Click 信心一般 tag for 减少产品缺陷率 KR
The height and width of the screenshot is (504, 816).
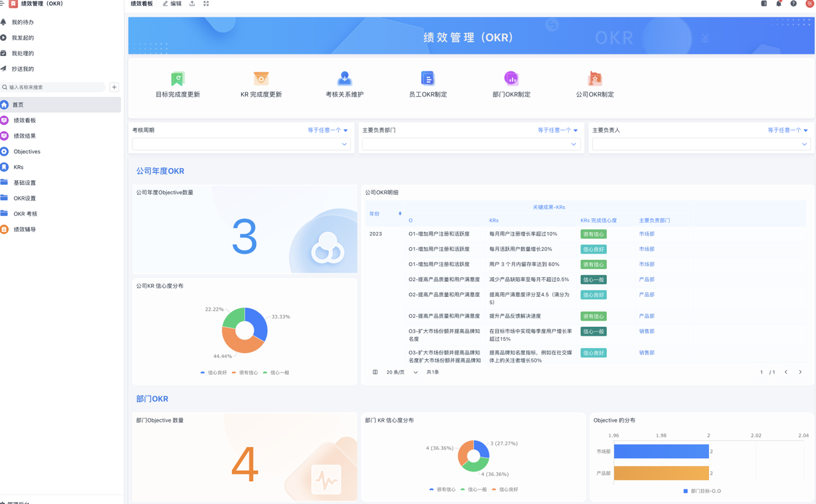[x=594, y=280]
